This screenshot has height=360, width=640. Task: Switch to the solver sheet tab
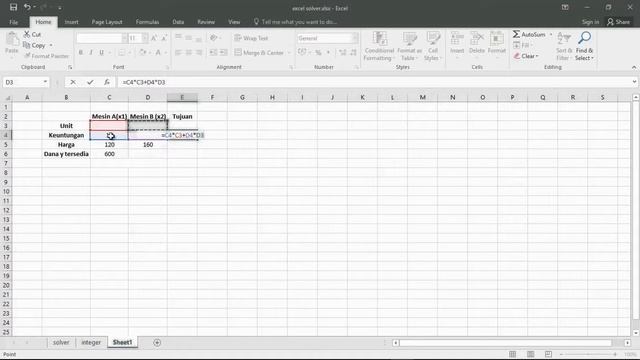click(61, 342)
